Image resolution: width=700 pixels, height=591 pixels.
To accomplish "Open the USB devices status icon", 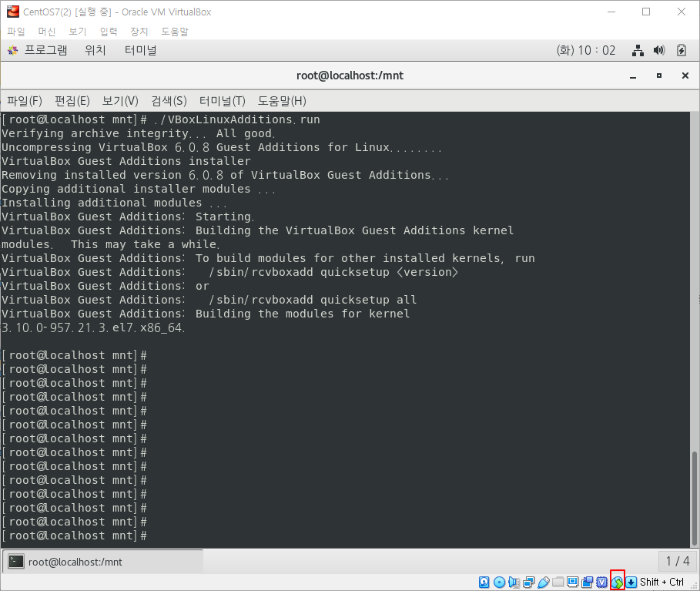I will point(544,582).
